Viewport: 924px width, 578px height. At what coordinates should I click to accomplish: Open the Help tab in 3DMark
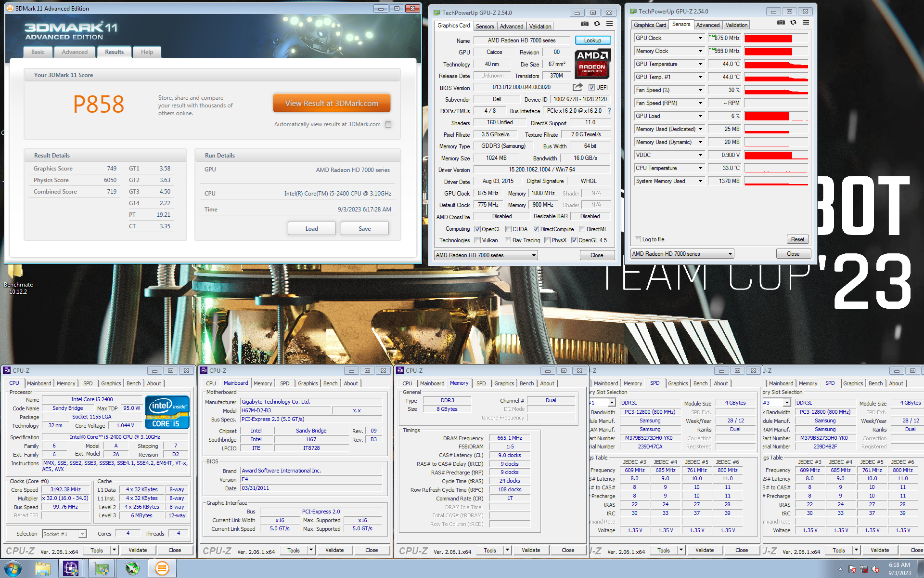[x=147, y=52]
